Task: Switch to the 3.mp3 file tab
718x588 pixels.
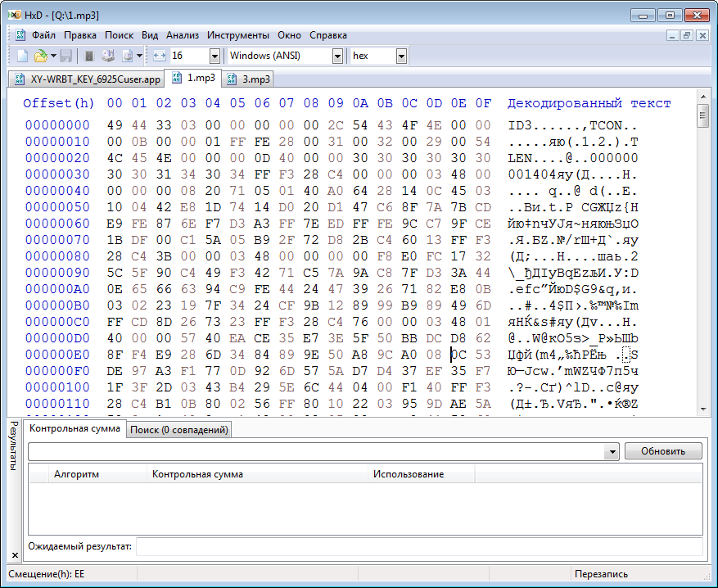Action: 248,79
